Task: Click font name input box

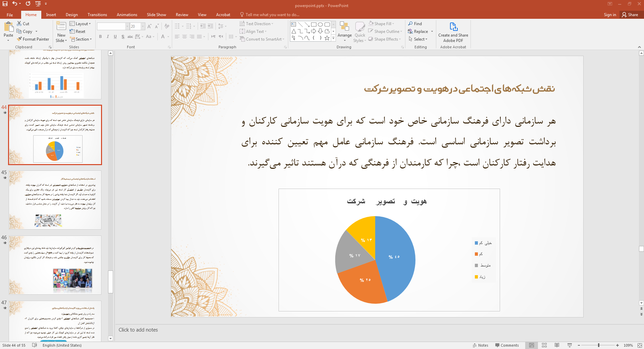Action: pyautogui.click(x=111, y=27)
